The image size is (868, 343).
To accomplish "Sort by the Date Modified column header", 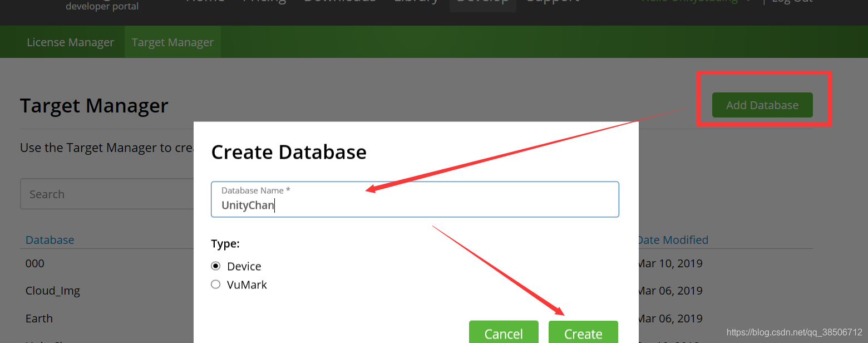I will (x=673, y=240).
